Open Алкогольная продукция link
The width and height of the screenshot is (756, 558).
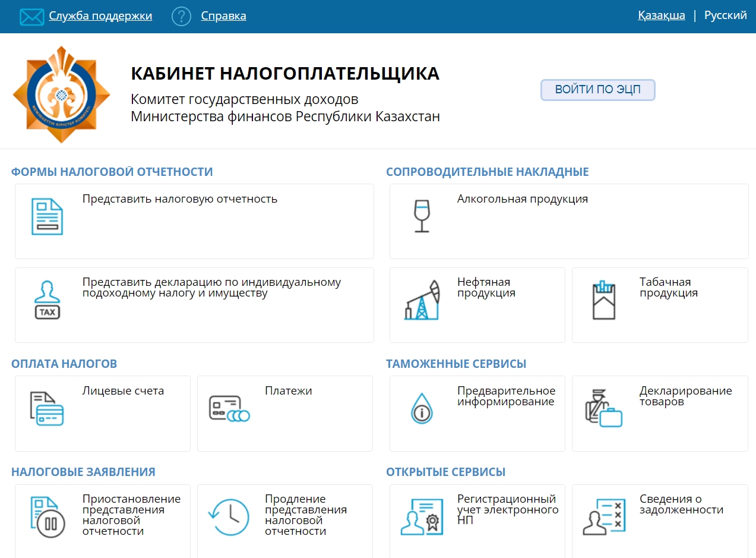tap(523, 199)
